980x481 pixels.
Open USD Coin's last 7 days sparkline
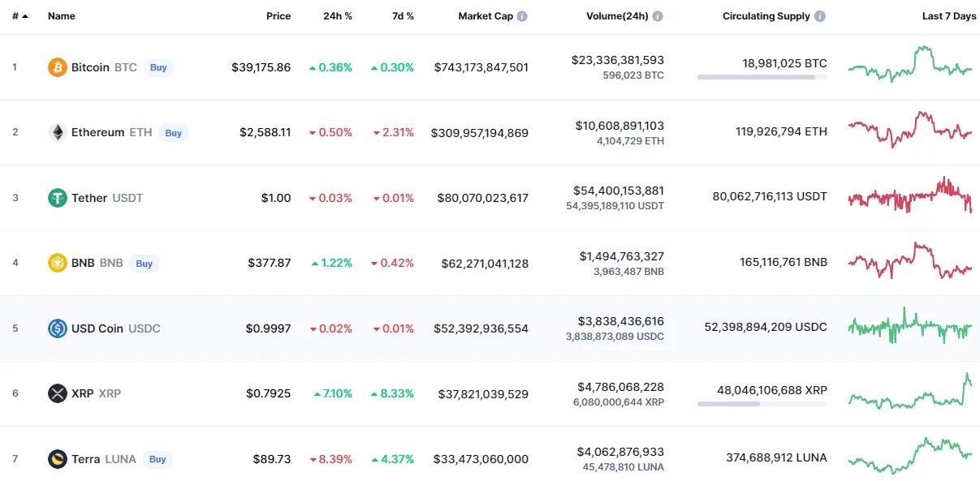(x=910, y=325)
